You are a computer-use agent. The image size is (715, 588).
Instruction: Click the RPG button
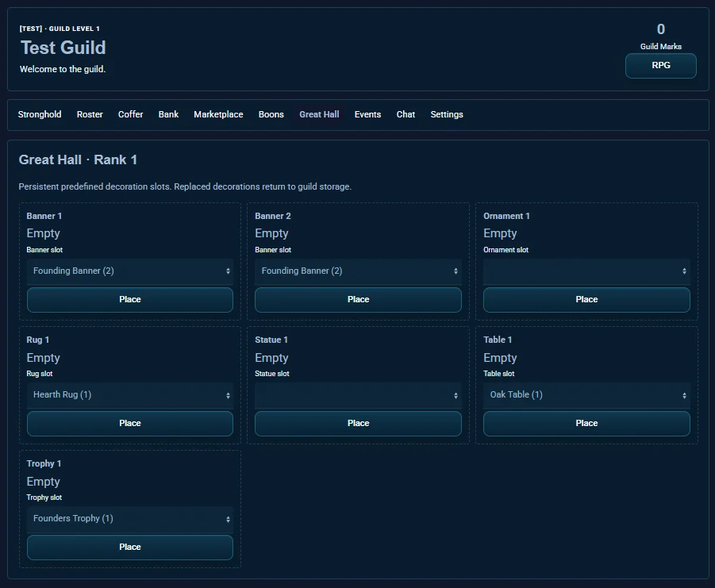(x=661, y=66)
